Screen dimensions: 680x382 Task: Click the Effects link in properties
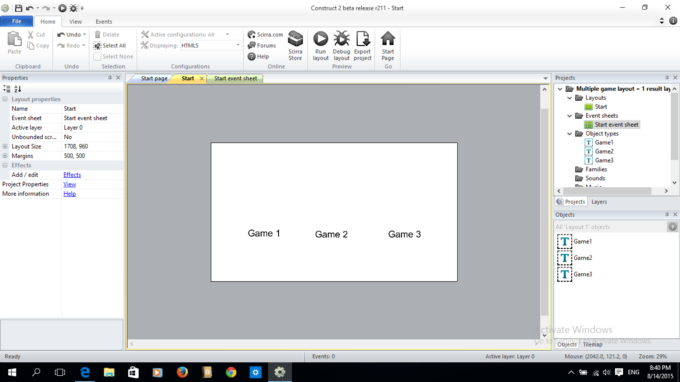72,175
